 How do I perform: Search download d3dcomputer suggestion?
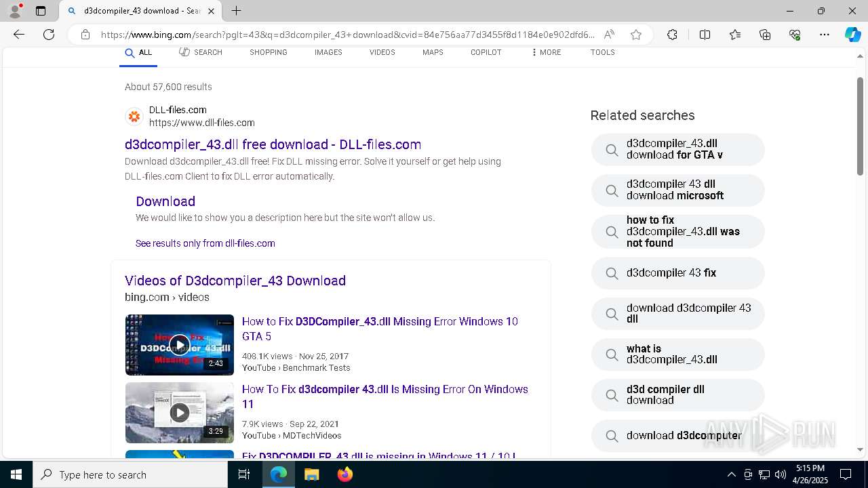[x=678, y=436]
